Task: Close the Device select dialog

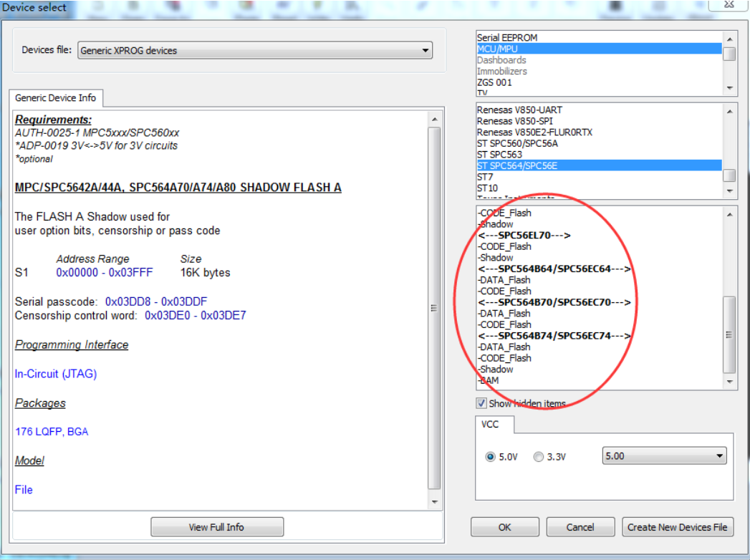Action: 729,5
